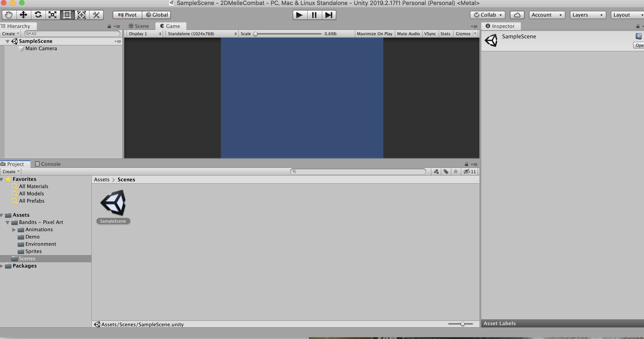Select Main Camera cube icon in Hierarchy
Screen dimensions: 644x339
(21, 48)
